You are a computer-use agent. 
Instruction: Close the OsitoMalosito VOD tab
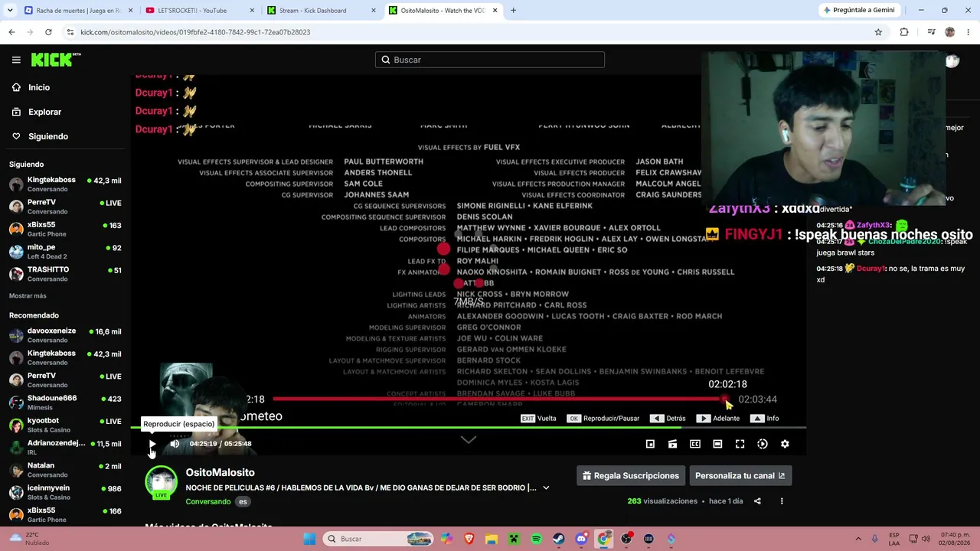(x=495, y=11)
